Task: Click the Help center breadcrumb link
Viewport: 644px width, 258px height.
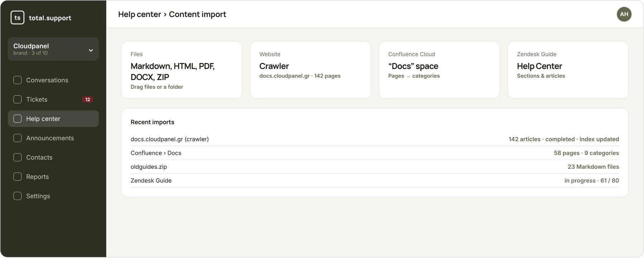Action: [x=140, y=14]
